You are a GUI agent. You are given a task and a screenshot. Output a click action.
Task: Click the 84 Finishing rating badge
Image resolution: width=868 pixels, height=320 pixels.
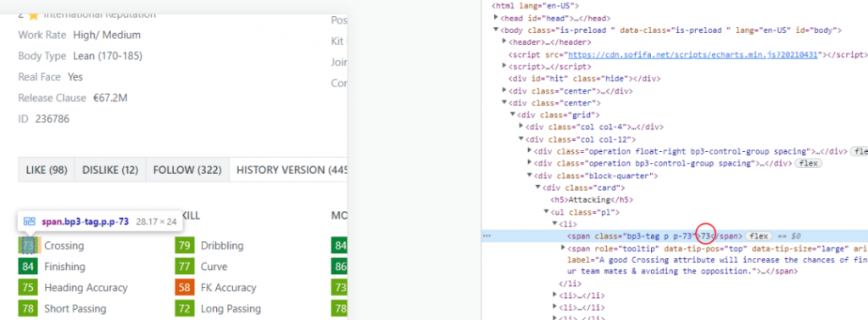click(x=28, y=267)
